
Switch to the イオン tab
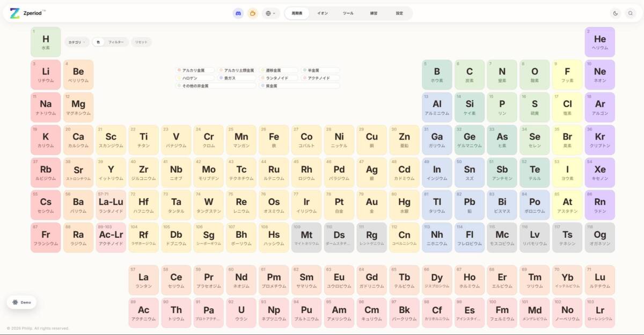click(x=323, y=13)
